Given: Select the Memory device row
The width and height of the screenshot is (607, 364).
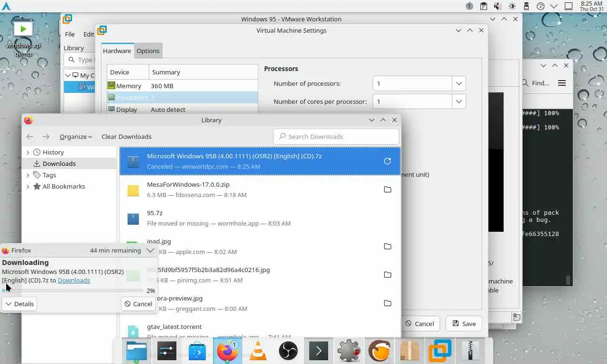Looking at the screenshot, I should (183, 86).
